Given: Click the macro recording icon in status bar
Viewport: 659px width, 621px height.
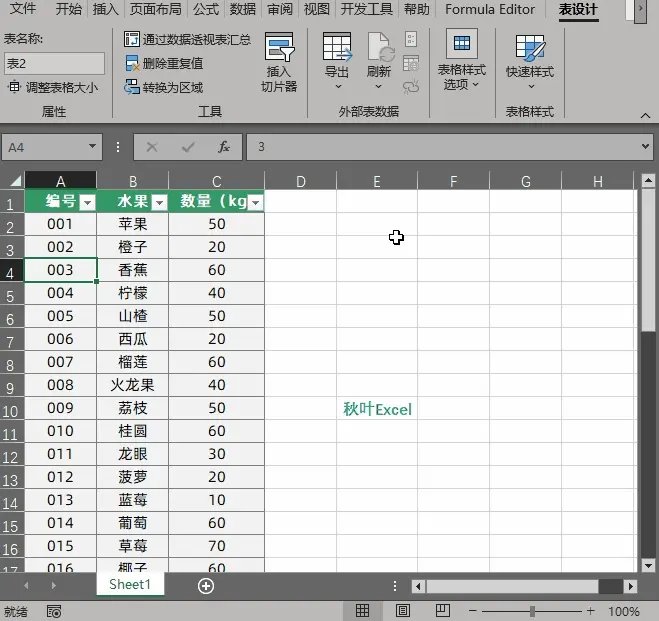Looking at the screenshot, I should coord(54,611).
